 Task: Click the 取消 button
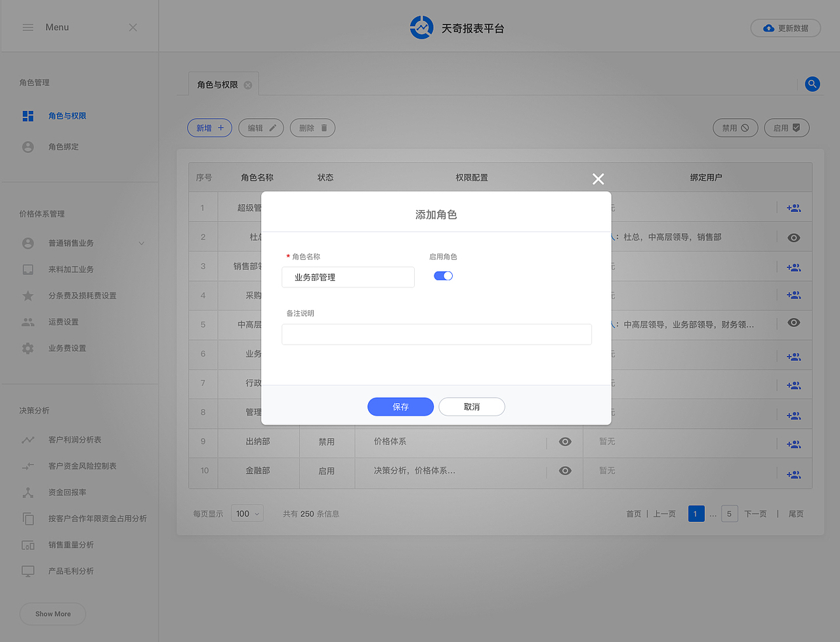pos(472,407)
